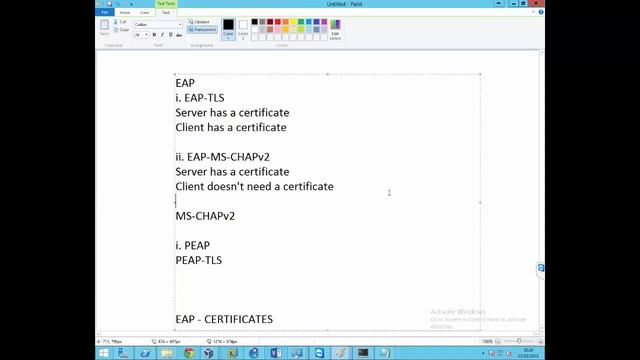Pick the orange color swatch
Screen dimensions: 640x360
pyautogui.click(x=286, y=22)
